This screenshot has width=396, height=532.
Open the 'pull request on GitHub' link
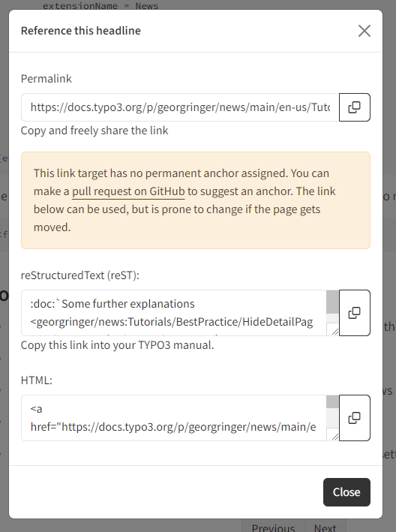click(x=128, y=191)
